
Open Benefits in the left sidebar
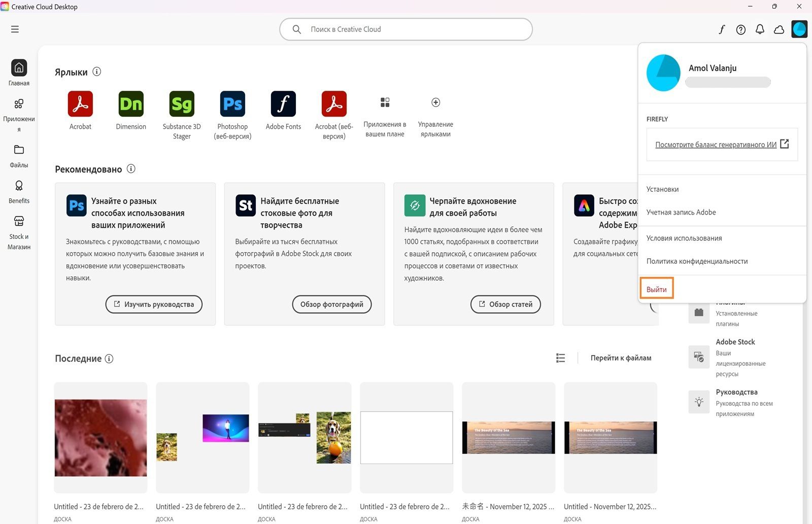coord(19,192)
